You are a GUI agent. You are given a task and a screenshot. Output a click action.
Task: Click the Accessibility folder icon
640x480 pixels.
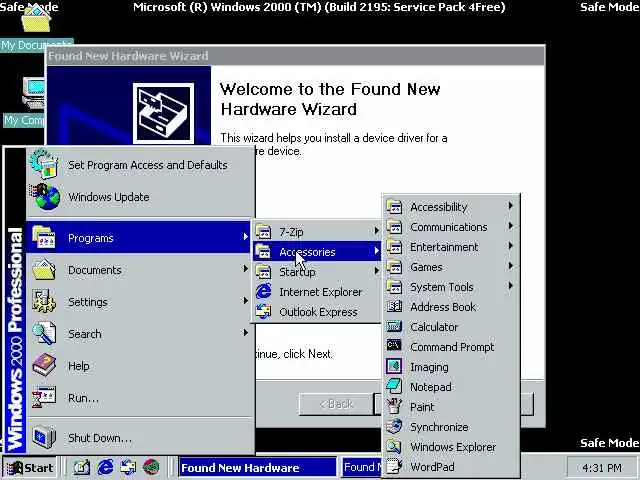394,206
